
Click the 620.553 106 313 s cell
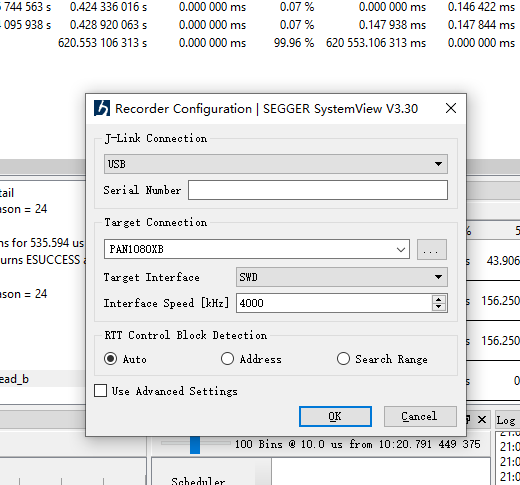click(102, 43)
